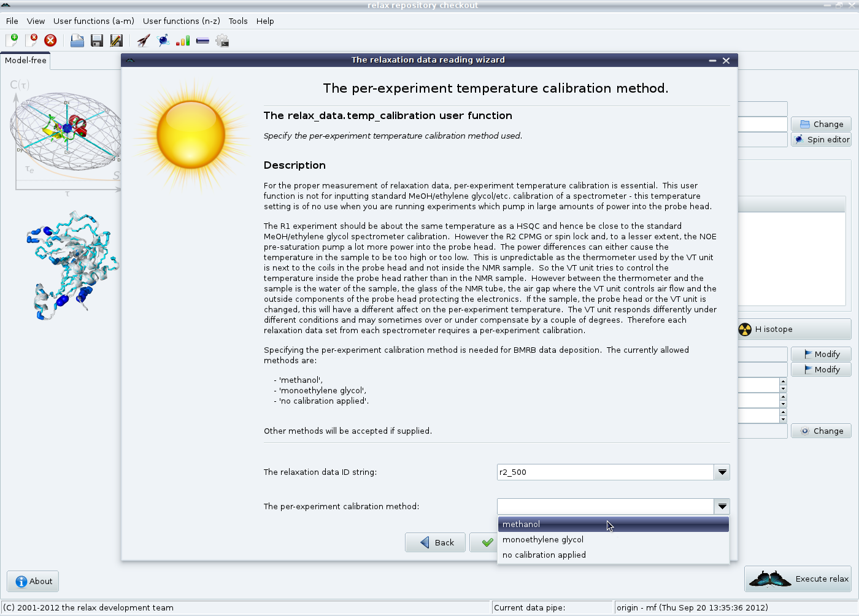Launch the relax prompt gear-terminal icon
Screen dimensions: 859x616
pos(222,40)
